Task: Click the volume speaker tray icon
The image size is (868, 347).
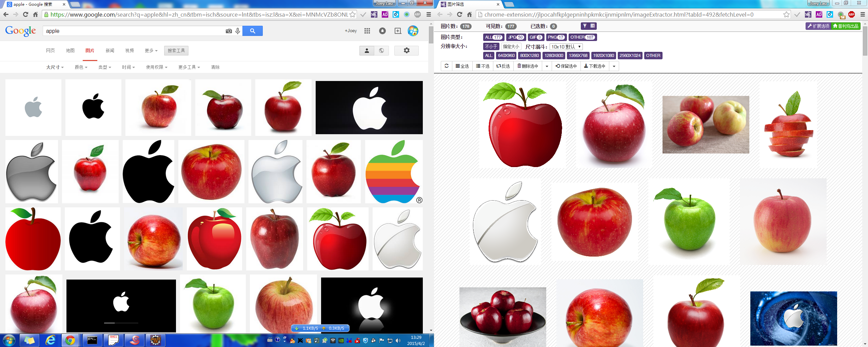Action: pos(398,341)
